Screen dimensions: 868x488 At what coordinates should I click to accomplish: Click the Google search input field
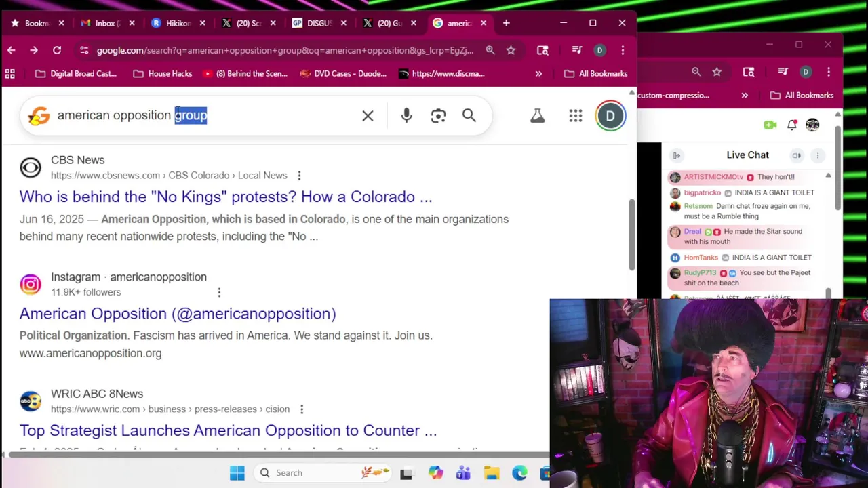[203, 115]
